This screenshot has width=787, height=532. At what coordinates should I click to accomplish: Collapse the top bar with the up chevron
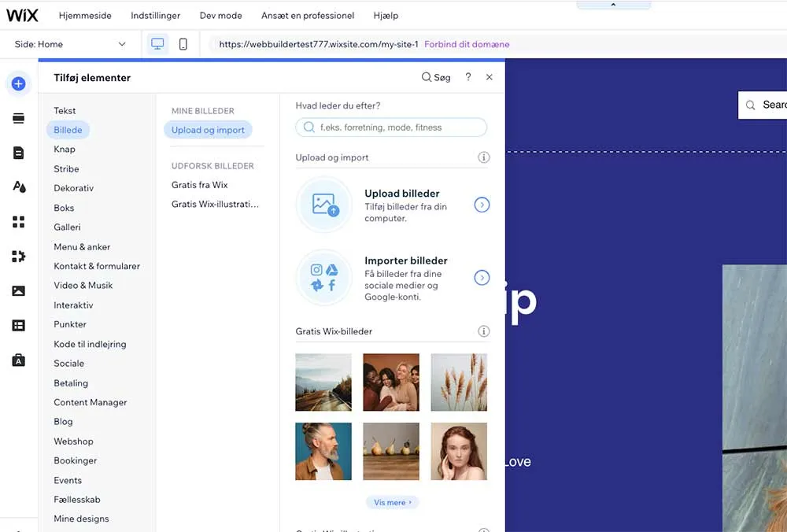click(x=613, y=5)
